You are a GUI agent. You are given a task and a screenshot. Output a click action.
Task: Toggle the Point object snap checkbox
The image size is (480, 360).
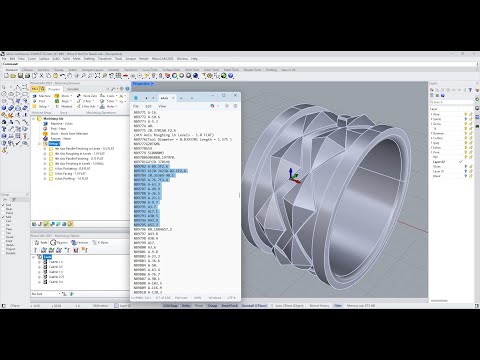[x=3, y=213]
